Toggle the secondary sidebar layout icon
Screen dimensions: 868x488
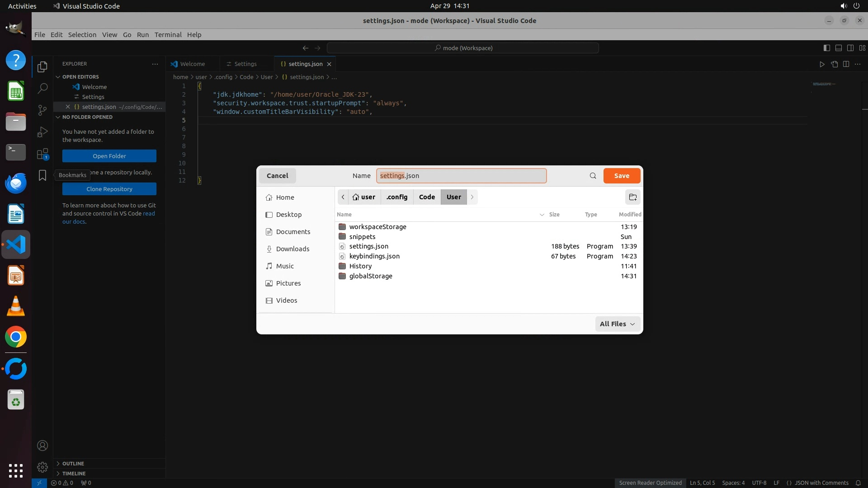pyautogui.click(x=850, y=48)
